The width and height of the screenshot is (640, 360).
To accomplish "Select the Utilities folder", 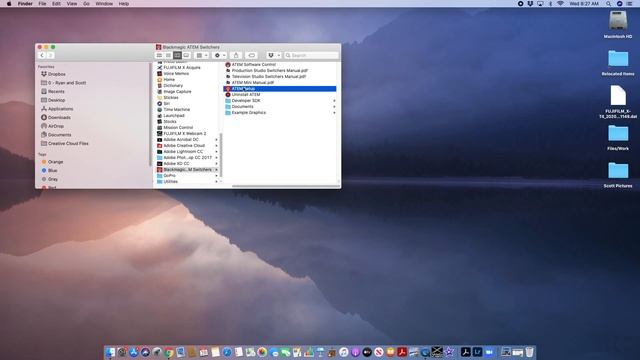I will pyautogui.click(x=168, y=182).
